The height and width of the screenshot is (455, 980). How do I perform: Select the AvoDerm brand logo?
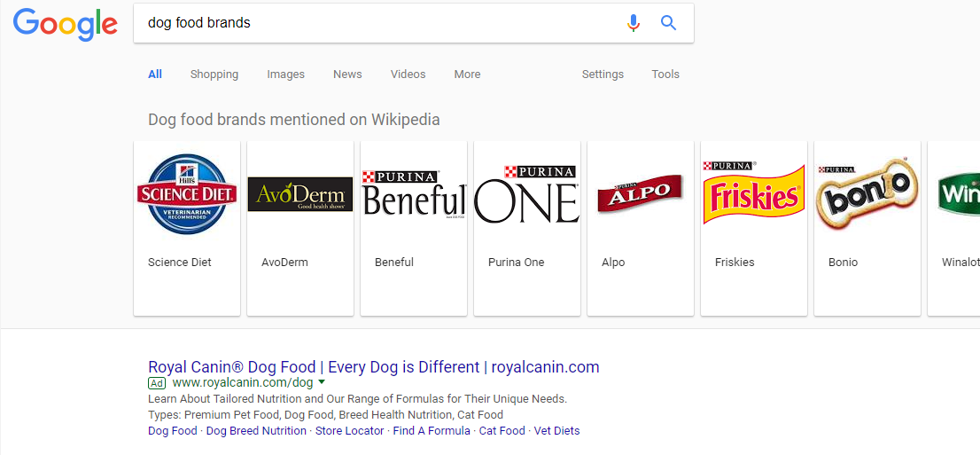point(300,194)
